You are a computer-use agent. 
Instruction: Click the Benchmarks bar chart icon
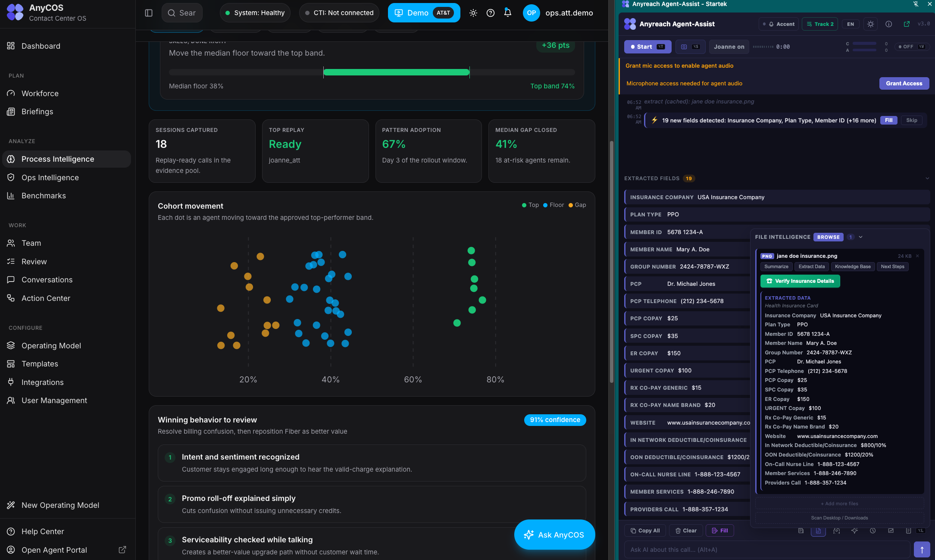coord(11,195)
